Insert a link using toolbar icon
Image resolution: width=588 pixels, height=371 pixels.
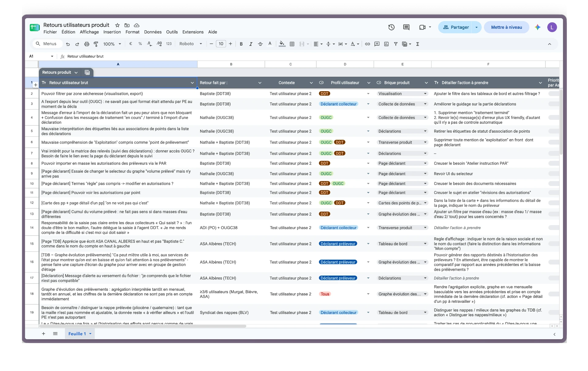click(367, 44)
